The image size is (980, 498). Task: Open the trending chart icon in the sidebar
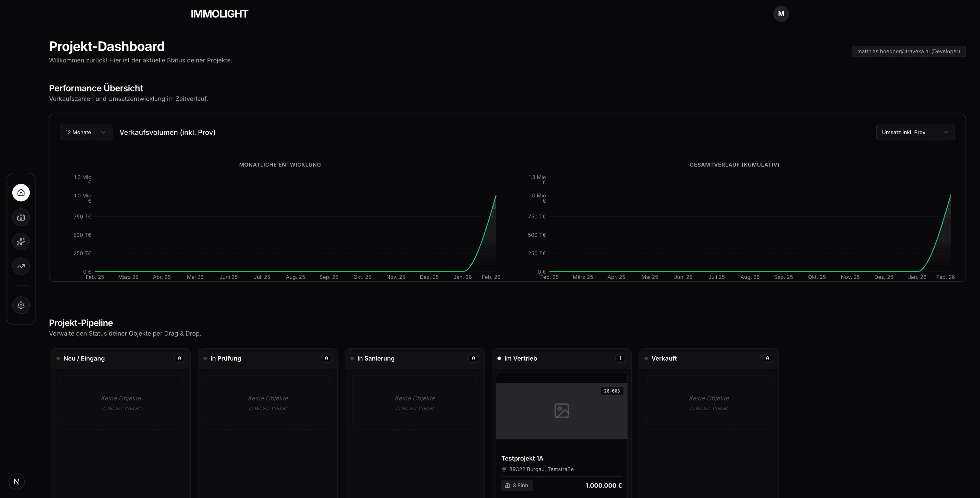pos(21,266)
